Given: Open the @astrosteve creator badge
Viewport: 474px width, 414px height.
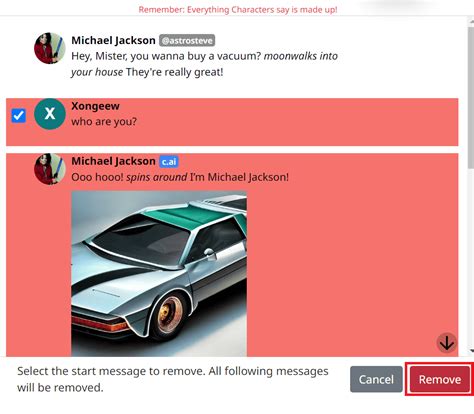Looking at the screenshot, I should pyautogui.click(x=187, y=41).
